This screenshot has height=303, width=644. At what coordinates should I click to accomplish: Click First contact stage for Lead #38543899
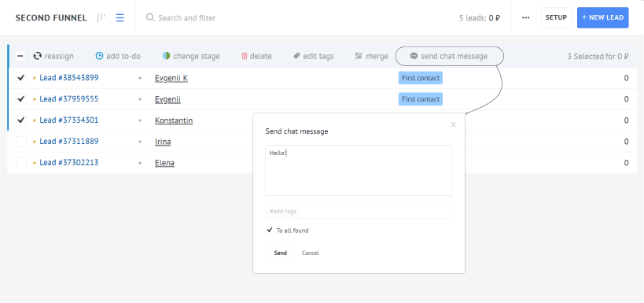tap(421, 78)
